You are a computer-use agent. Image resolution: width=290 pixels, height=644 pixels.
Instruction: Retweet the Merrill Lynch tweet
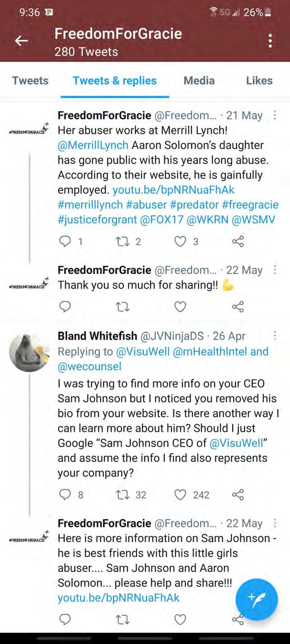(123, 242)
